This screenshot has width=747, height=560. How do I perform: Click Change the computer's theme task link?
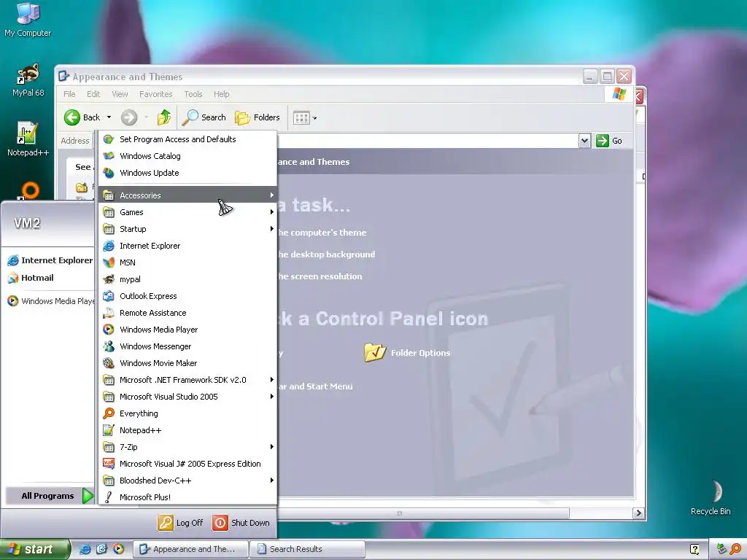pos(322,233)
